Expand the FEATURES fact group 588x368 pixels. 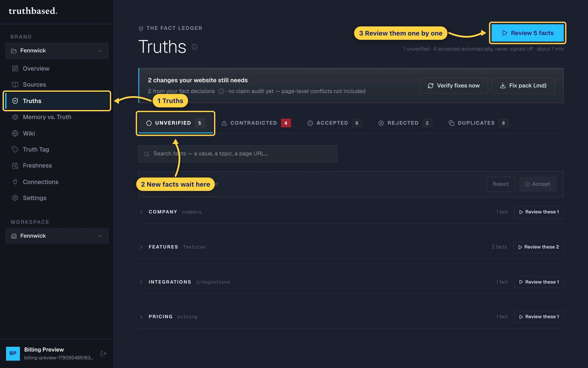click(141, 247)
